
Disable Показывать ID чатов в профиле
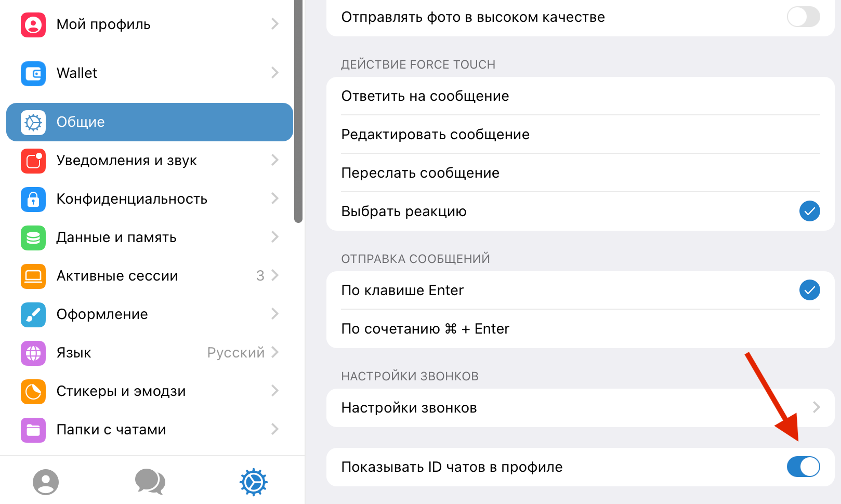803,467
